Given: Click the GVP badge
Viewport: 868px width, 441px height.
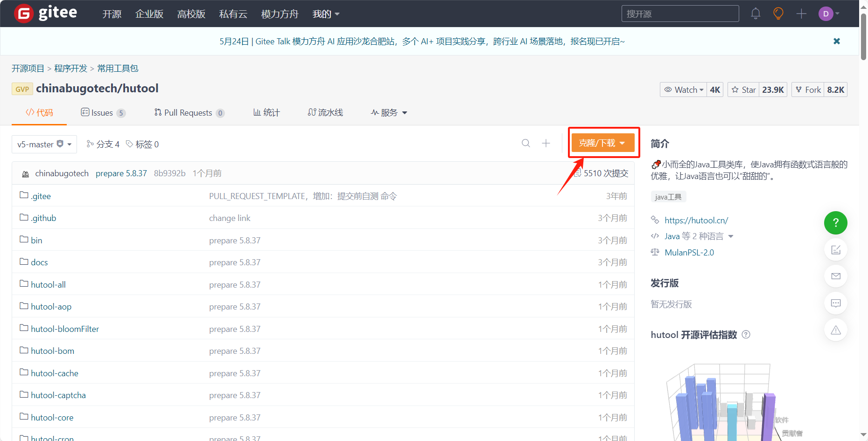Looking at the screenshot, I should point(22,89).
